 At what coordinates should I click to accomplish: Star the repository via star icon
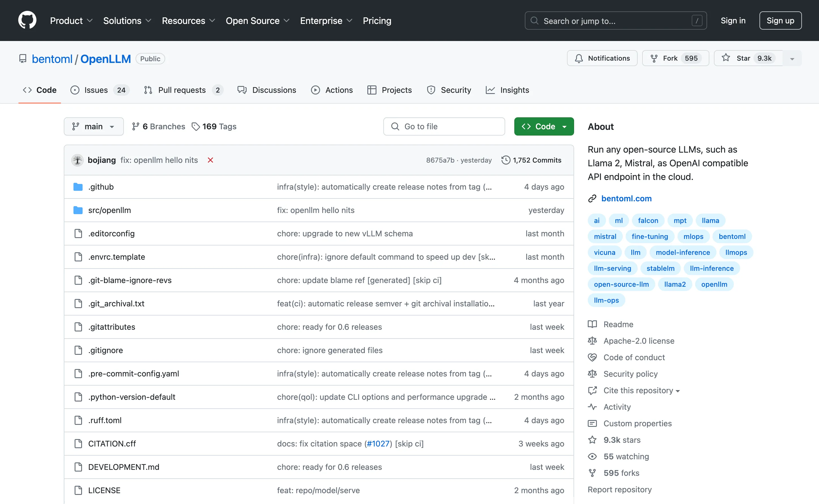(725, 58)
